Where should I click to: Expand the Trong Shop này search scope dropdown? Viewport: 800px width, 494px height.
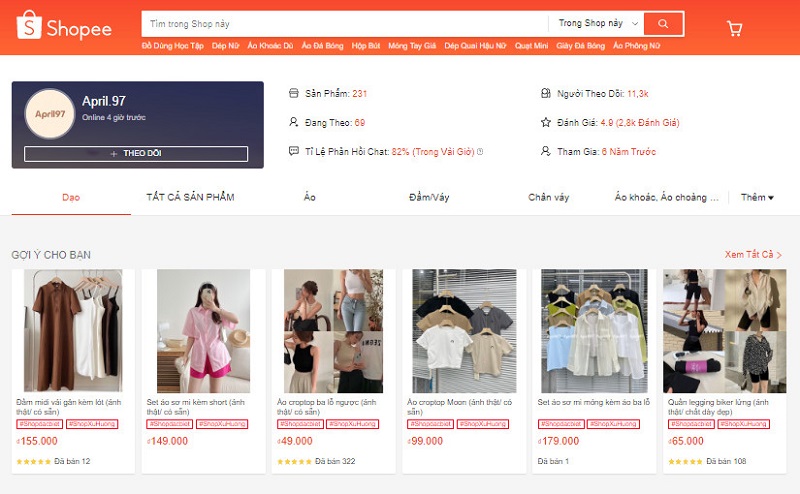click(x=598, y=23)
